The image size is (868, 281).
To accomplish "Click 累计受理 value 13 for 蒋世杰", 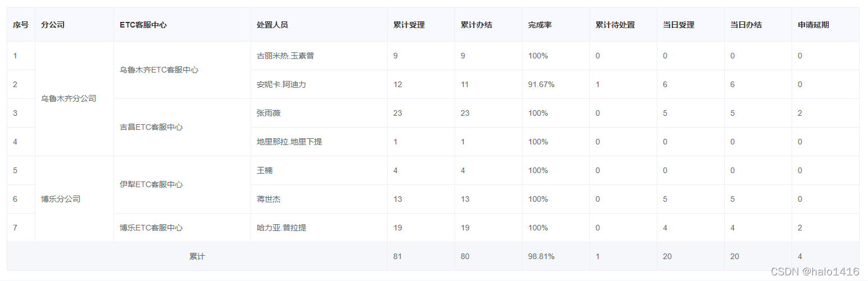I will [398, 199].
